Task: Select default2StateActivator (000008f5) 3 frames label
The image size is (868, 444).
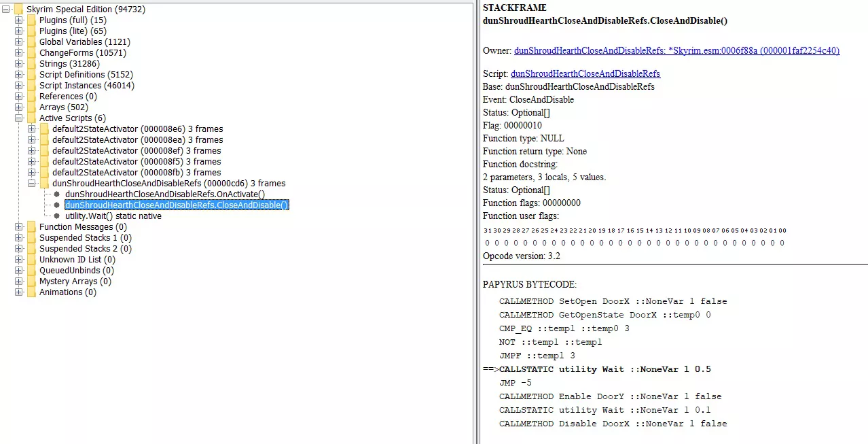Action: [x=137, y=162]
